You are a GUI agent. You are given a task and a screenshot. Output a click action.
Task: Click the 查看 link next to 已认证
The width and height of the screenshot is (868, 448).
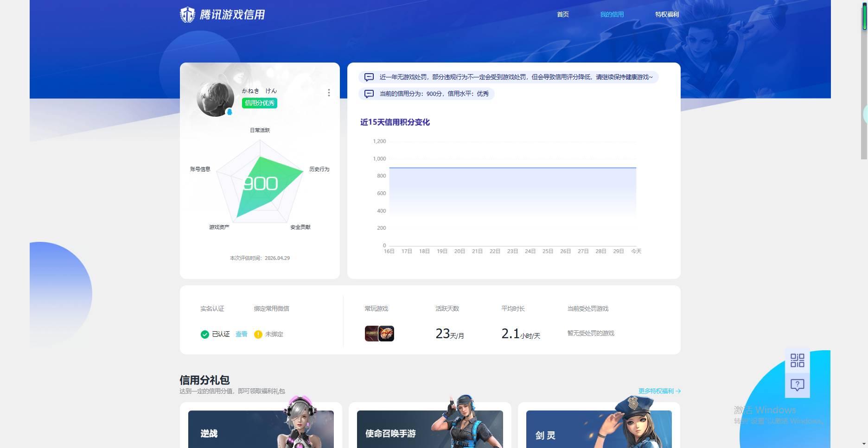pos(241,334)
